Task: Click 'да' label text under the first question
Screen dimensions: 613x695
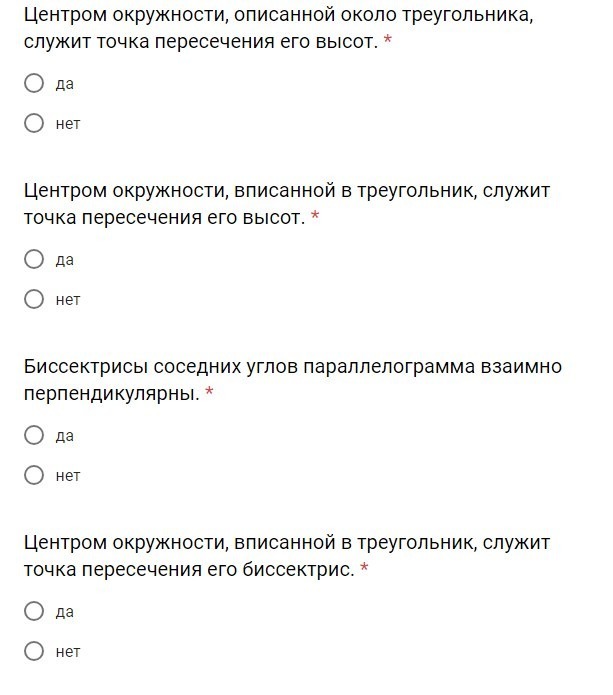Action: click(65, 85)
